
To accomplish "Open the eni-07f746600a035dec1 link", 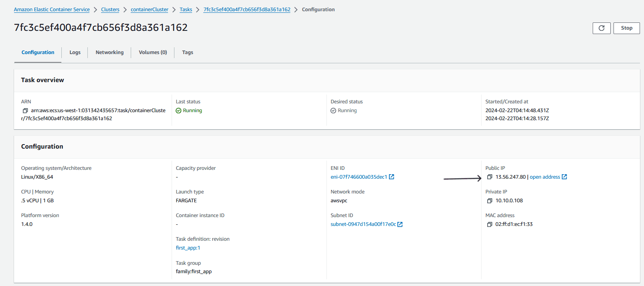I will tap(359, 177).
